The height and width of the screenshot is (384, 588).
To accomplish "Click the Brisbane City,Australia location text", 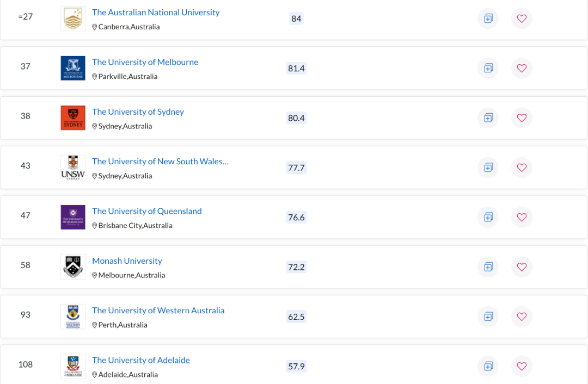I will (x=136, y=226).
